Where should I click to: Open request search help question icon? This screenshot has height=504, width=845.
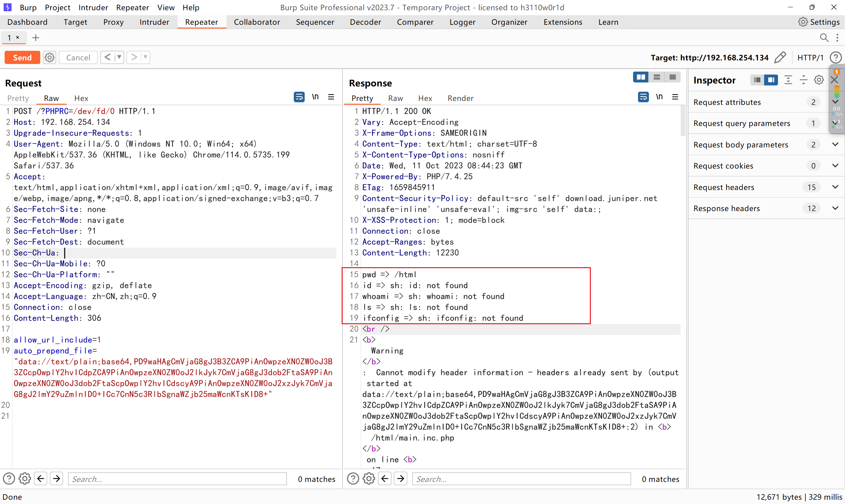point(9,479)
